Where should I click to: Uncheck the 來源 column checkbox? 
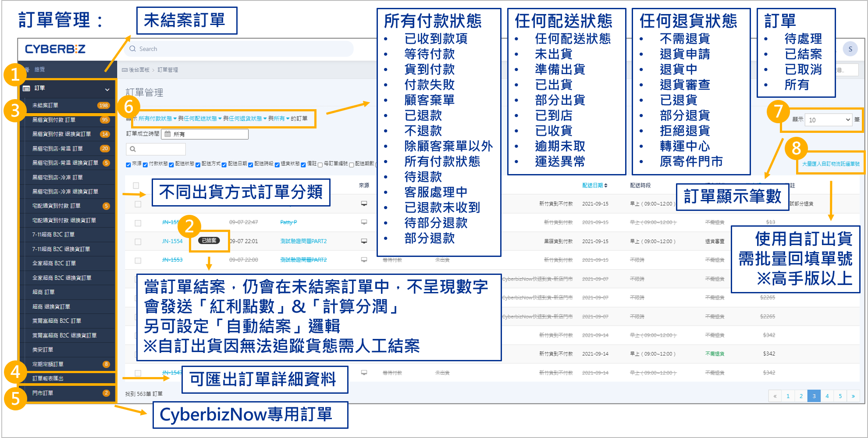(128, 165)
